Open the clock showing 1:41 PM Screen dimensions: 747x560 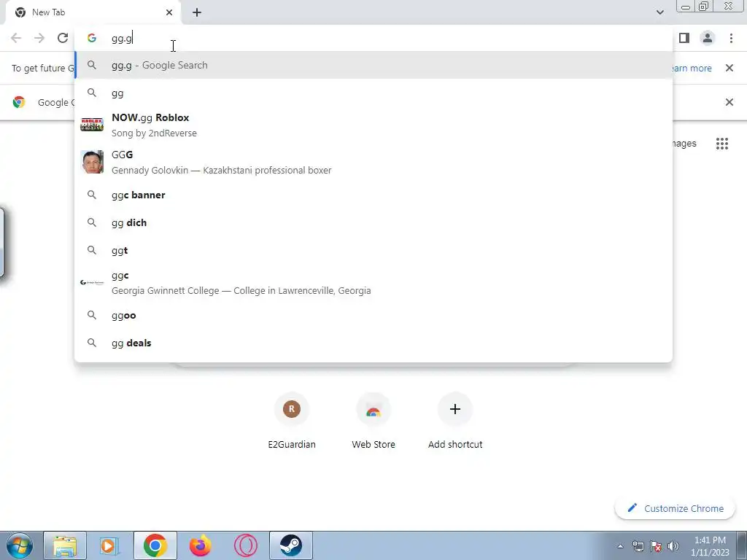point(710,546)
